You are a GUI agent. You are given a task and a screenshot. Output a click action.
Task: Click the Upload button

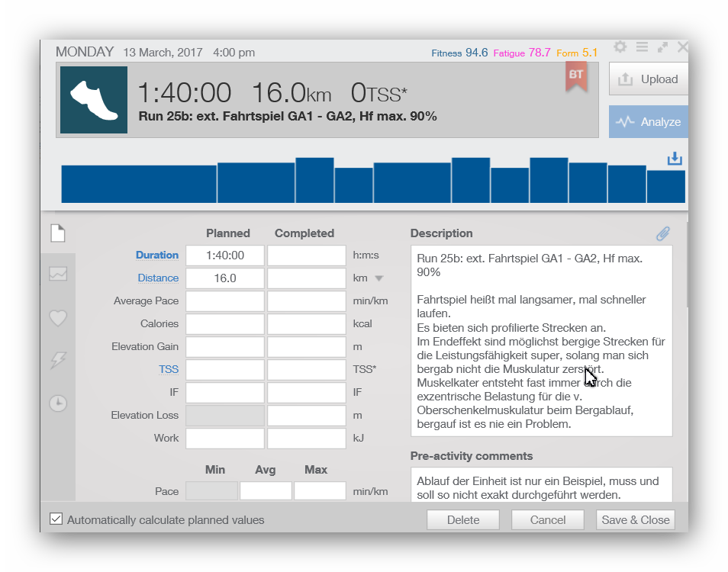click(x=649, y=79)
